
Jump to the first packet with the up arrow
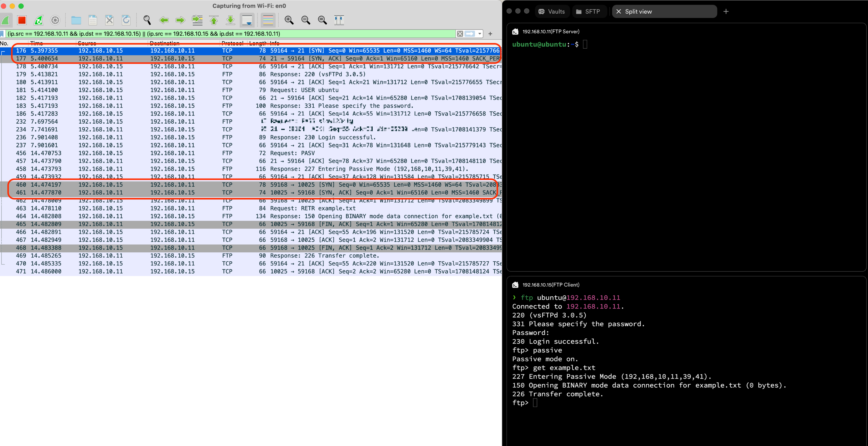point(214,20)
